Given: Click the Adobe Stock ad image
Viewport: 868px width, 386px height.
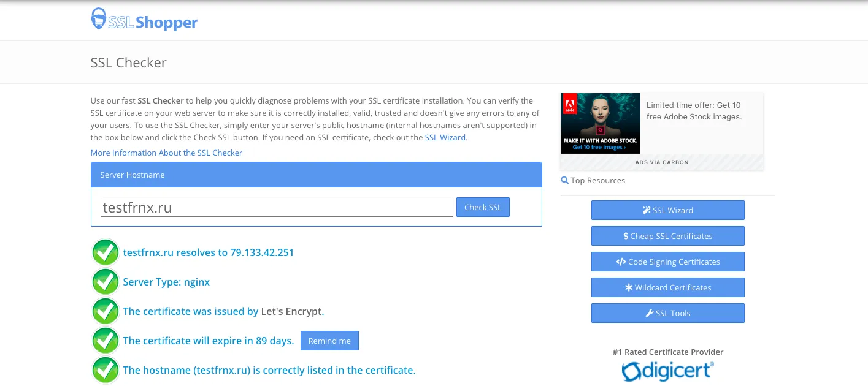Looking at the screenshot, I should point(600,123).
